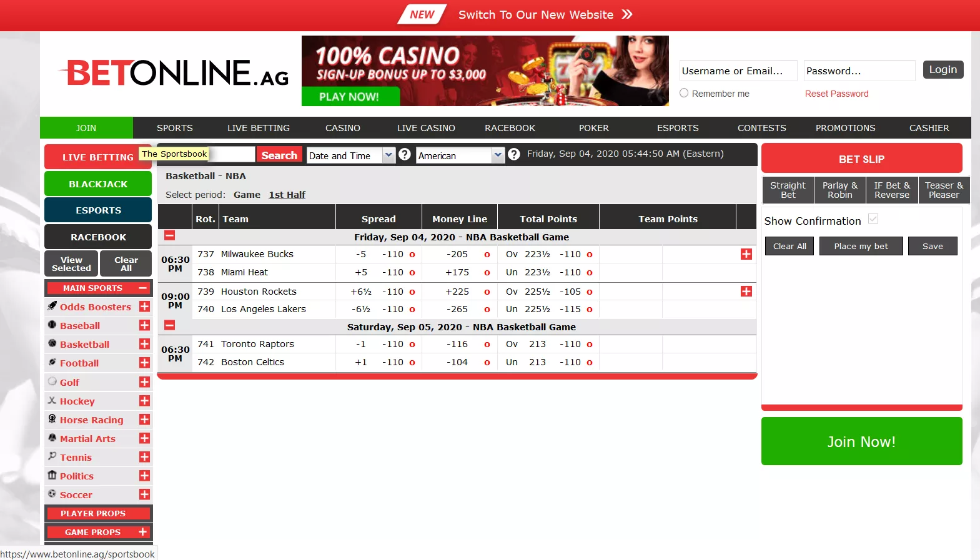Open the Sports nav menu
The image size is (980, 560).
click(175, 128)
